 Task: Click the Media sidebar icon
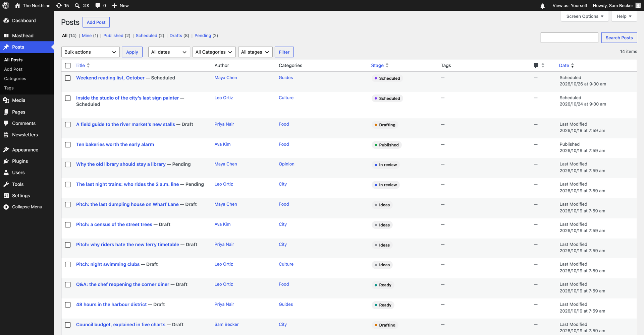(x=6, y=100)
